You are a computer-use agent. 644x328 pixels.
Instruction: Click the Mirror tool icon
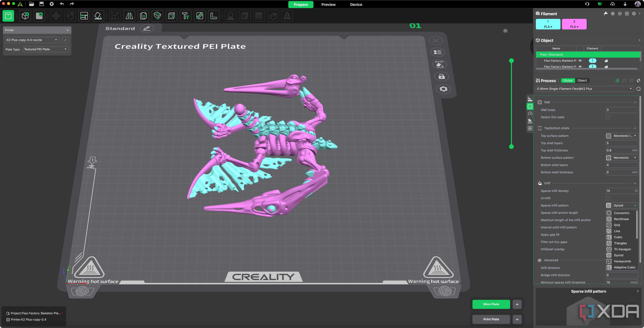pos(129,16)
